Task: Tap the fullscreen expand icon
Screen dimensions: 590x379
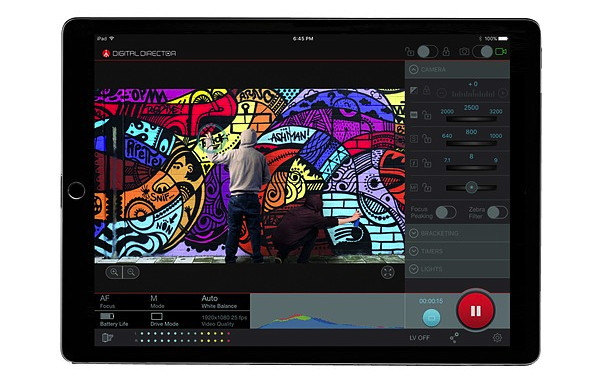Action: [x=387, y=272]
